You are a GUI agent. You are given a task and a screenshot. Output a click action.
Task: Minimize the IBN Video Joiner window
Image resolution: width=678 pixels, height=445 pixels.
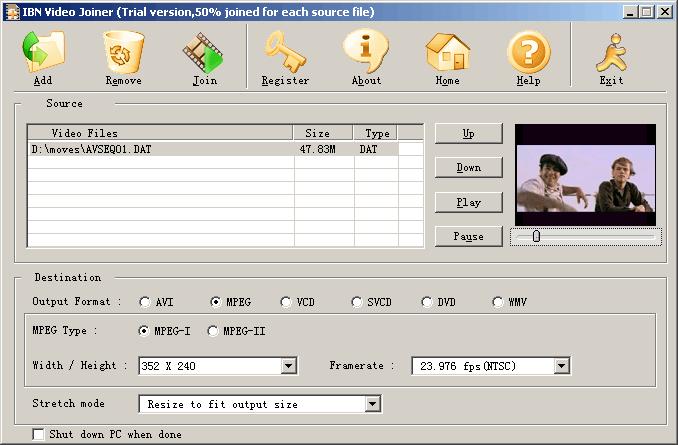[x=630, y=12]
